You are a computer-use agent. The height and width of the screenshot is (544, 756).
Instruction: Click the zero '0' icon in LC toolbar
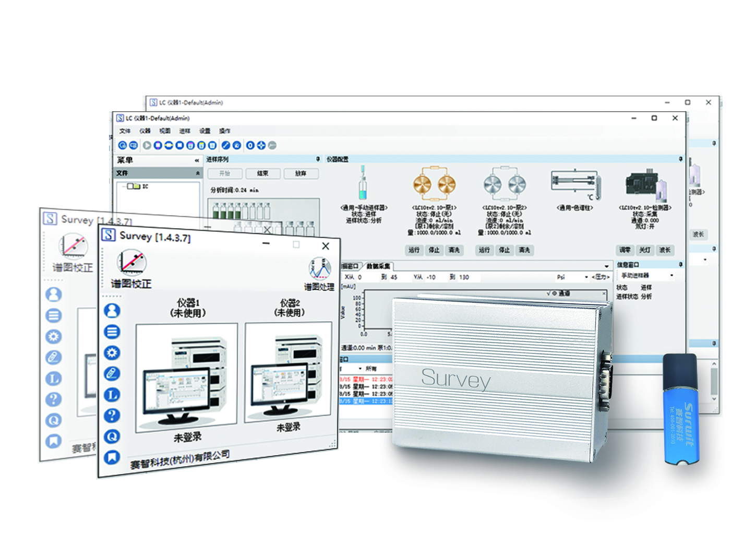pyautogui.click(x=250, y=145)
